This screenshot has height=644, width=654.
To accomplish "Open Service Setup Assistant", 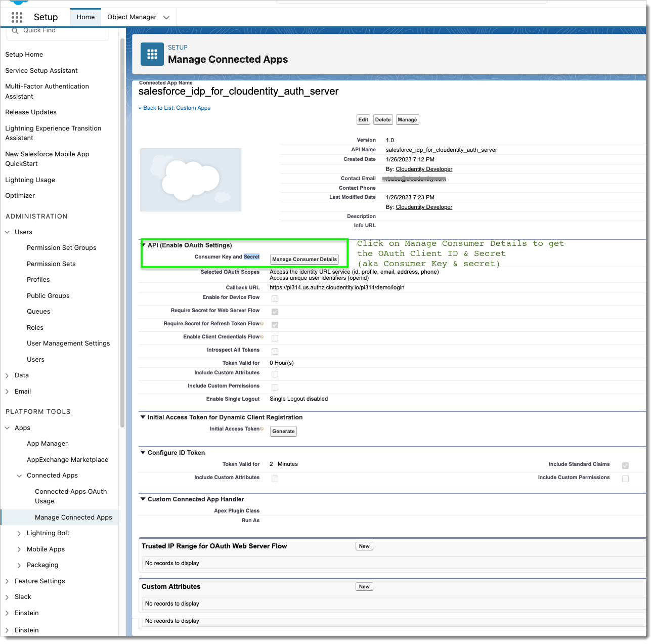I will [x=41, y=71].
